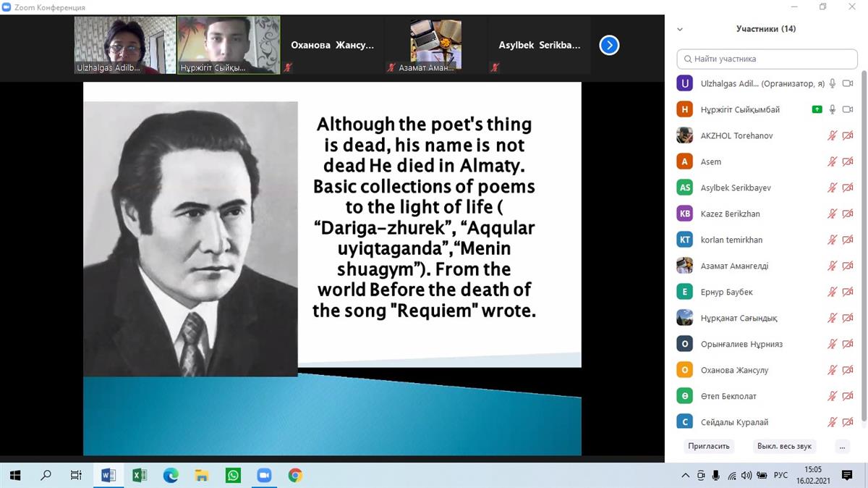Click the Пригласить button
Screen dimensions: 868x488
[709, 446]
